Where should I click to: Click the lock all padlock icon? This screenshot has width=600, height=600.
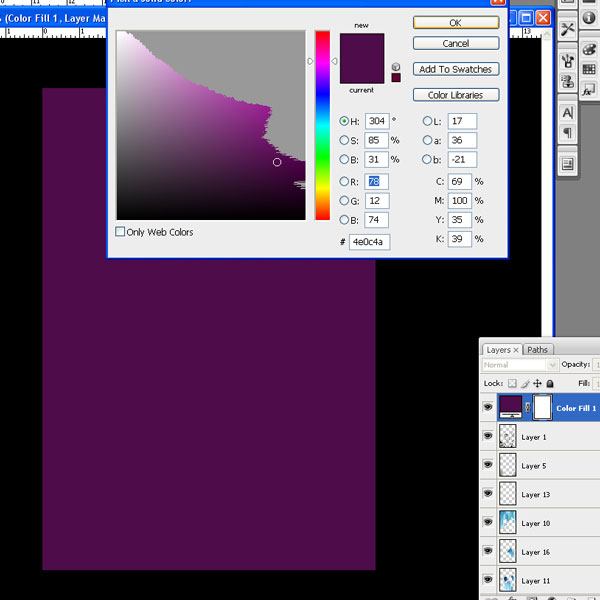point(550,383)
